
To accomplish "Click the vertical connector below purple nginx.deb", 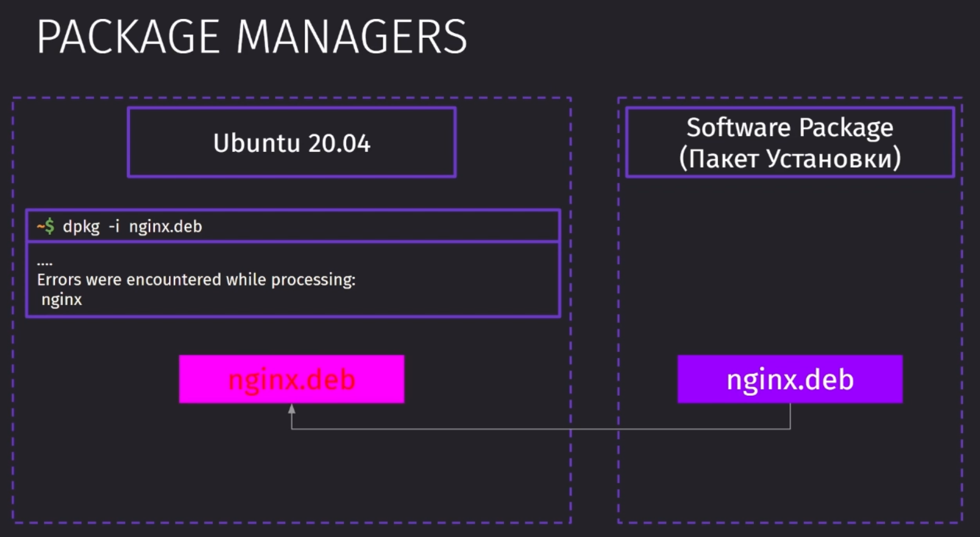I will pos(790,416).
